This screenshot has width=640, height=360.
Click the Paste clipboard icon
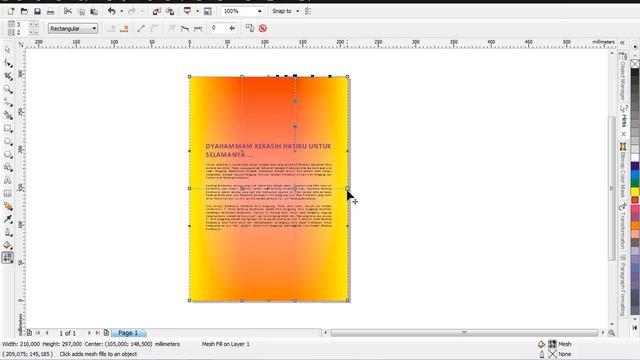click(94, 11)
